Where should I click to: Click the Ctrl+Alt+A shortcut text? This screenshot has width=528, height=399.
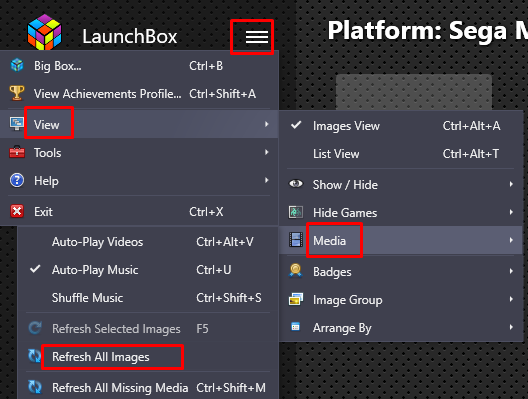471,126
